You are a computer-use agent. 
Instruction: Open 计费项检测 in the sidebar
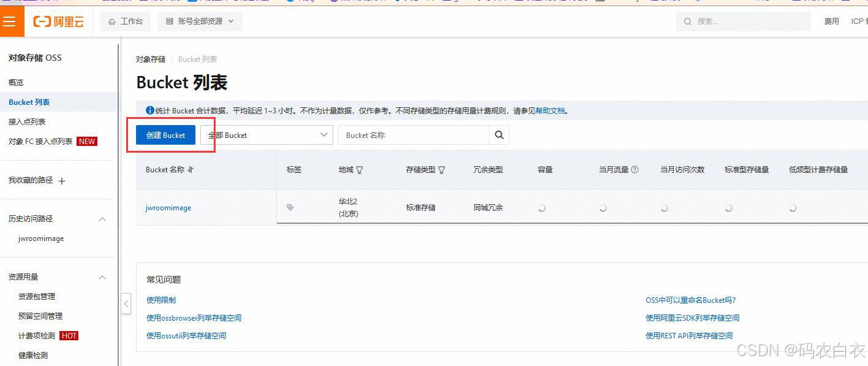[x=37, y=335]
